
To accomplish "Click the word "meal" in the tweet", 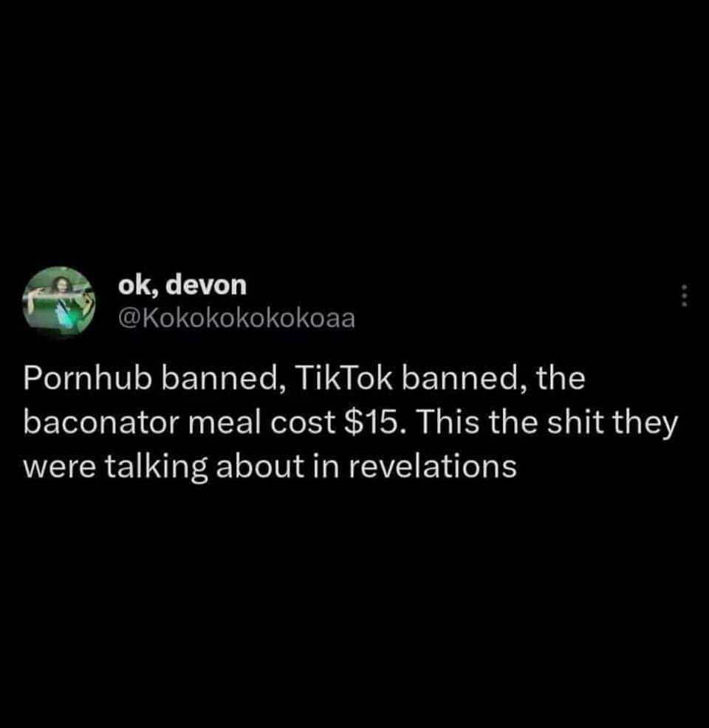I will [226, 423].
